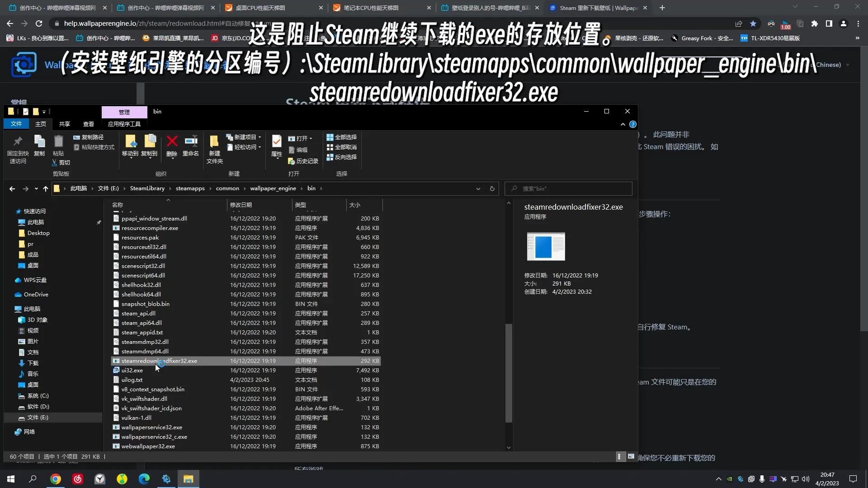868x488 pixels.
Task: Click Explorer Up one level arrow
Action: [x=45, y=189]
